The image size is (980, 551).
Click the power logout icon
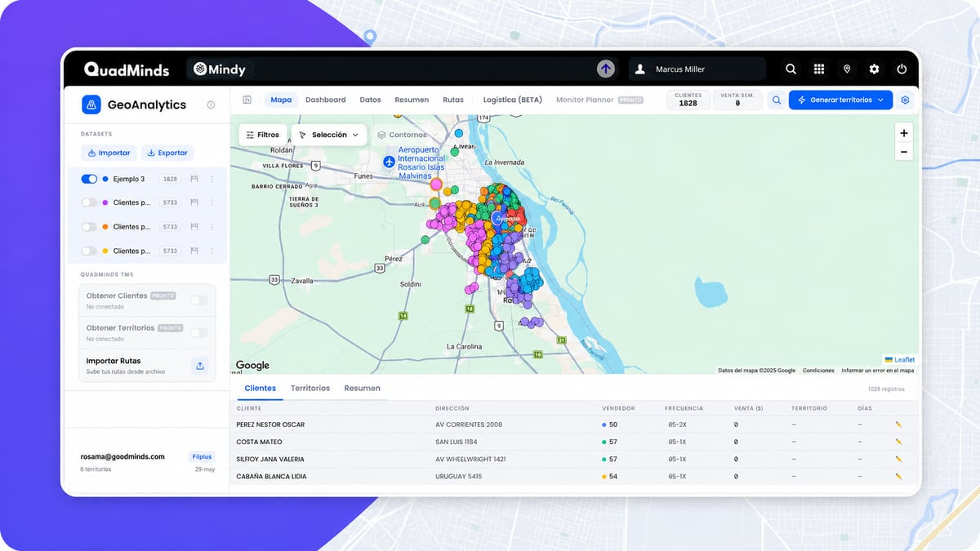[x=902, y=69]
